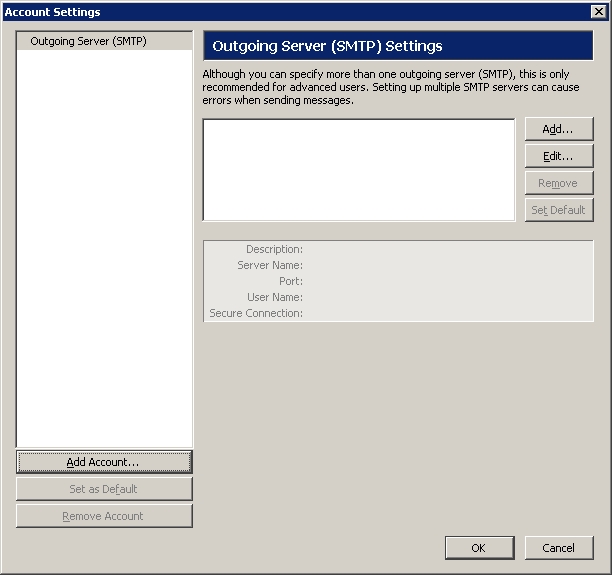Close the Account Settings window
This screenshot has width=612, height=575.
coord(599,12)
